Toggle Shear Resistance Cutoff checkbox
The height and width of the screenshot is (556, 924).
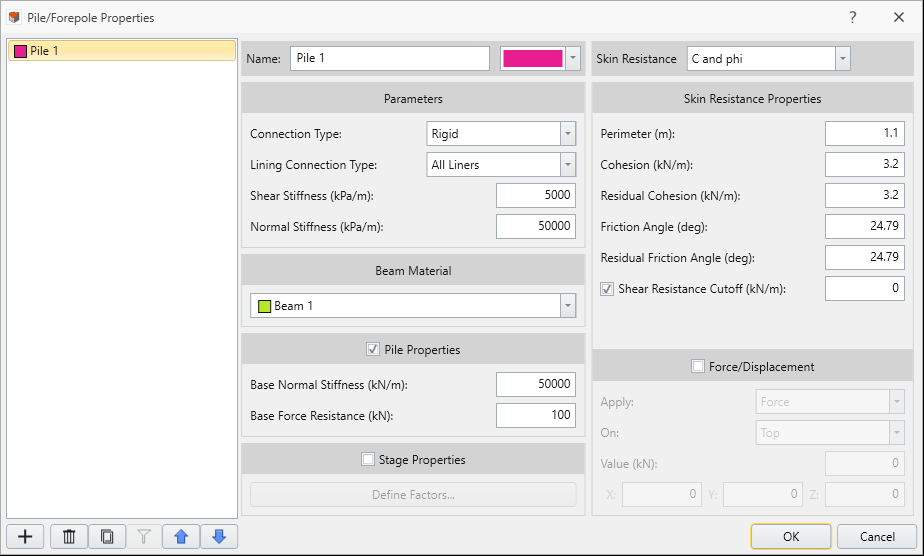607,289
